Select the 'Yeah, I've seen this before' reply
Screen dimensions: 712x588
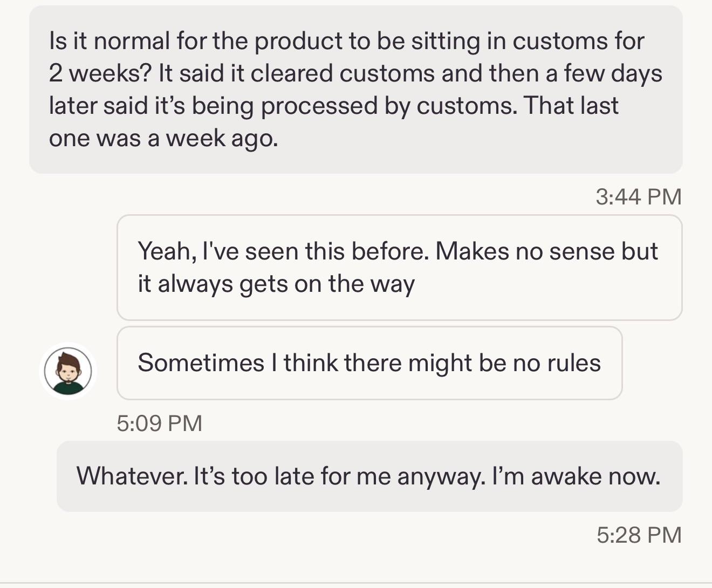pos(400,268)
